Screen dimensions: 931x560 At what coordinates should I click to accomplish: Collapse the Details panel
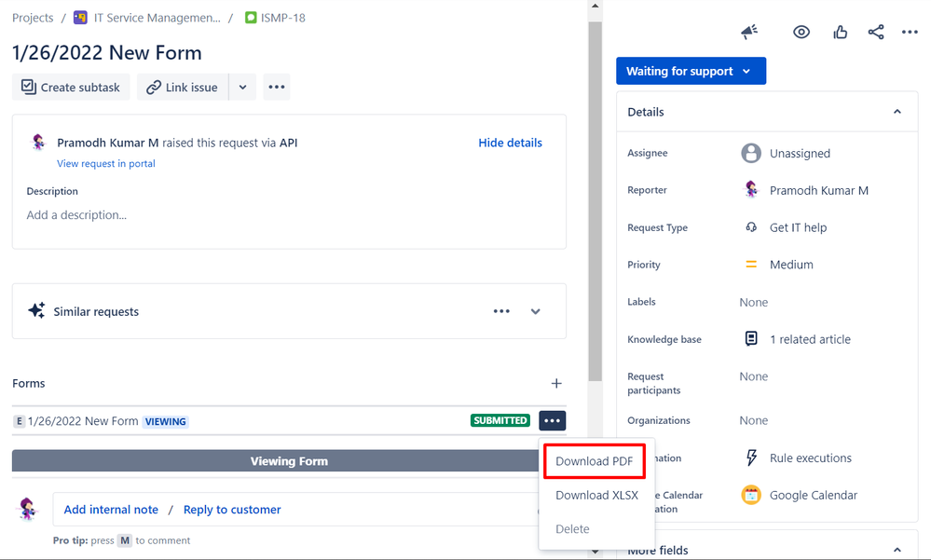tap(897, 112)
